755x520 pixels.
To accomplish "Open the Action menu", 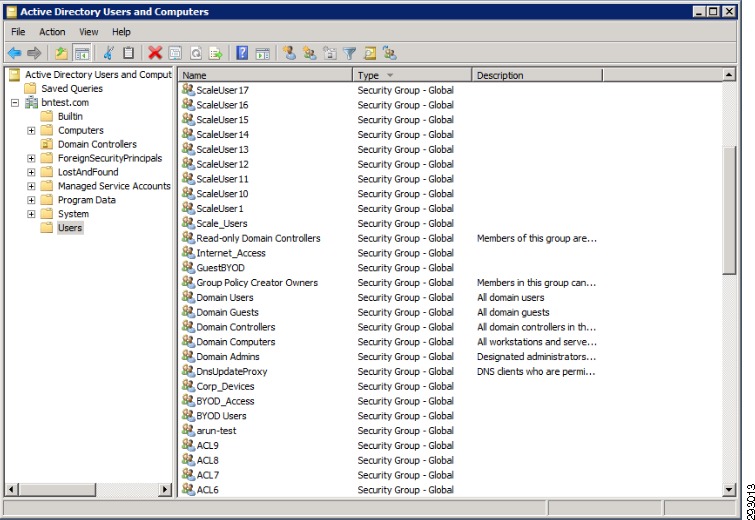I will pos(52,32).
